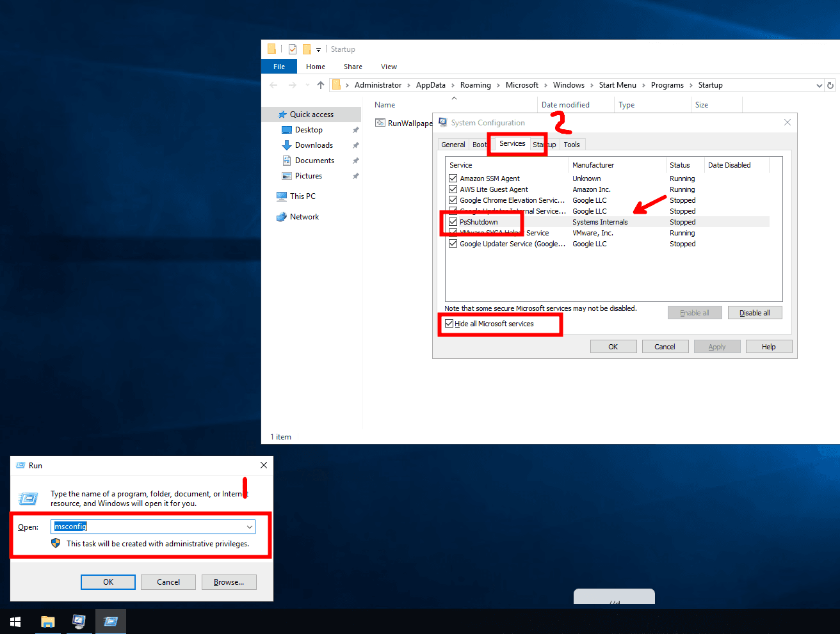Select This PC in navigation pane
The width and height of the screenshot is (840, 634).
click(302, 196)
